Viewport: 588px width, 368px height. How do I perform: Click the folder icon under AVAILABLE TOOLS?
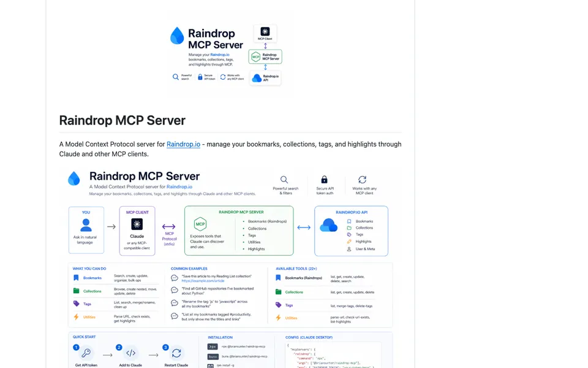pos(278,292)
